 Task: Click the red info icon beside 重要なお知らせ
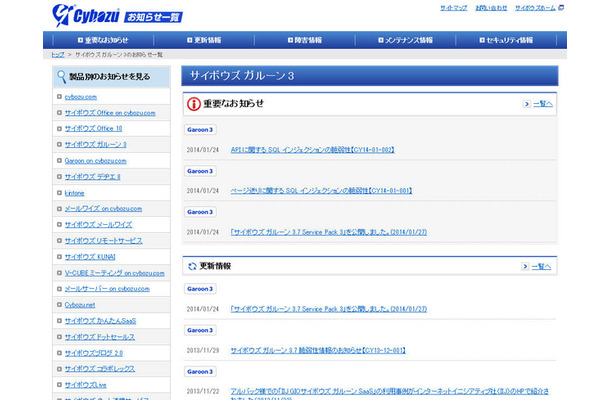point(194,103)
